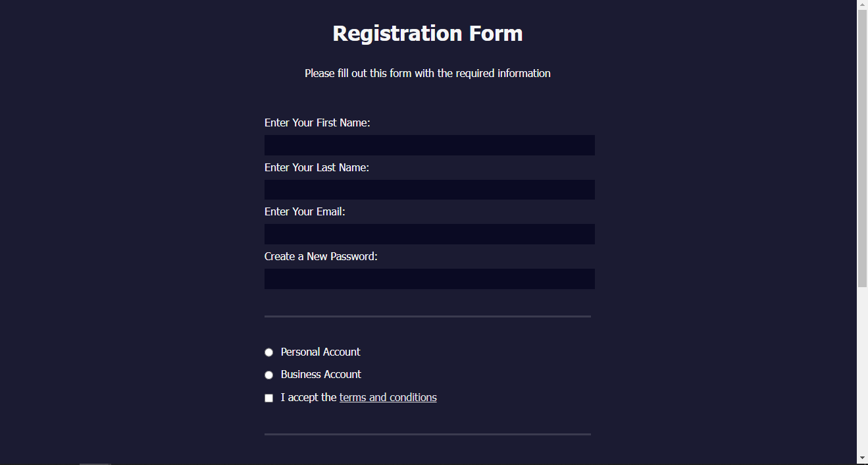Click the "Enter Your Last Name:" label
This screenshot has height=465, width=868.
point(317,168)
